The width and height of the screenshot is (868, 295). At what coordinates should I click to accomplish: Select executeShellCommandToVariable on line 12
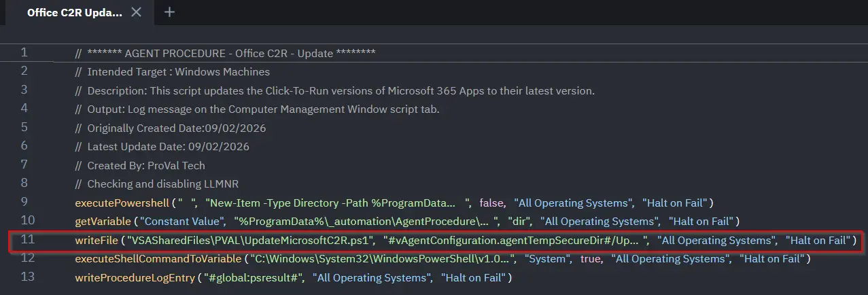point(158,259)
